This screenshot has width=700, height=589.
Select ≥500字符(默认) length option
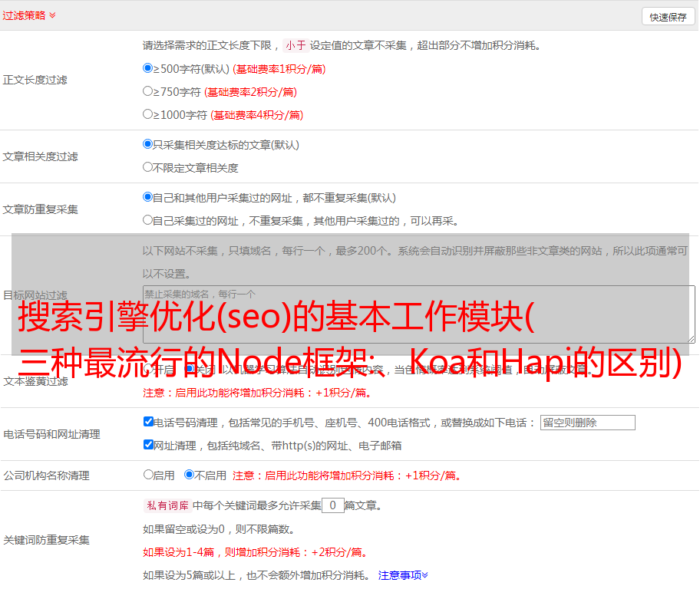point(147,68)
